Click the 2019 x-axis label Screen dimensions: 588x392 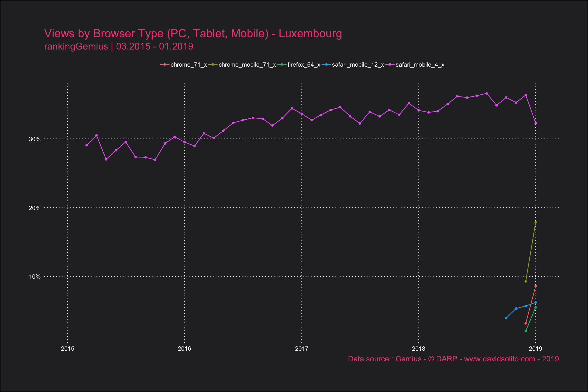point(535,349)
